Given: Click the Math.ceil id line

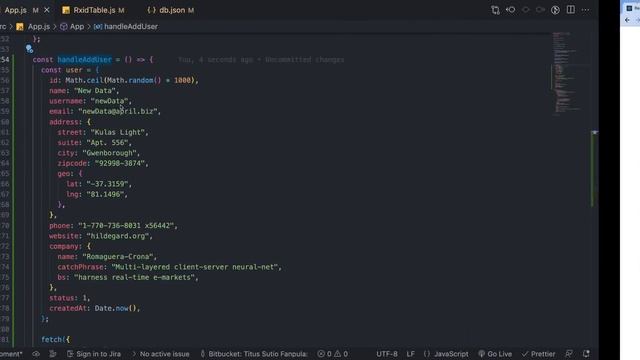Looking at the screenshot, I should pyautogui.click(x=124, y=80).
